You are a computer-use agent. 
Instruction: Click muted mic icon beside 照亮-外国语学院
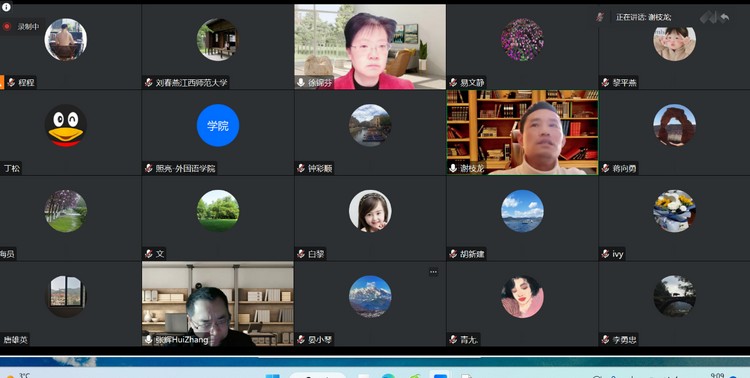tap(149, 168)
